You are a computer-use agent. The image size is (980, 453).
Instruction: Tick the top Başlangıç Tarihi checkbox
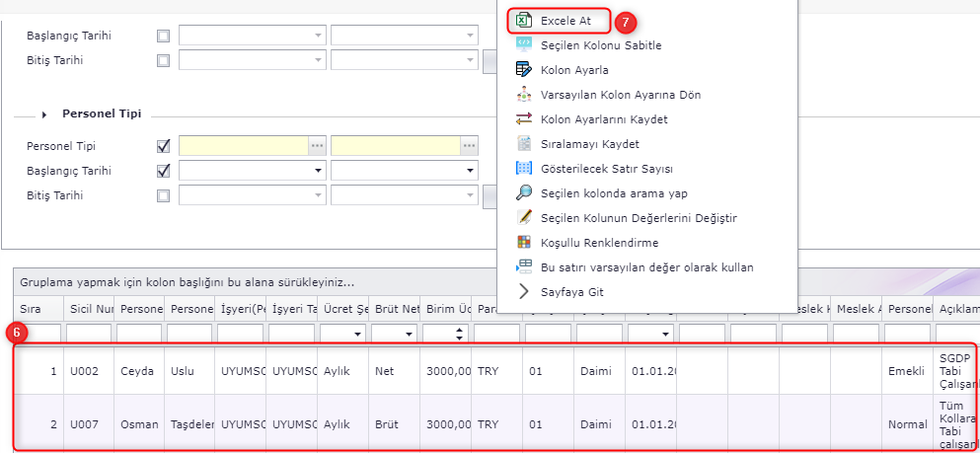click(164, 36)
